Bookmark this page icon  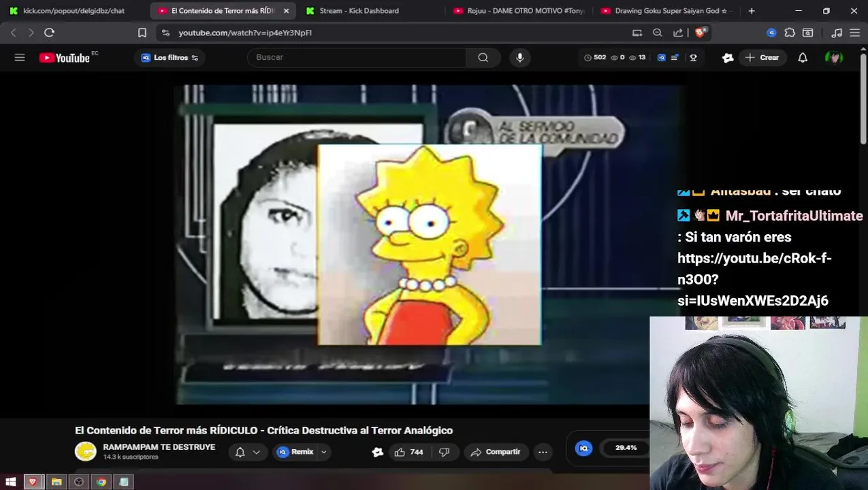[142, 33]
